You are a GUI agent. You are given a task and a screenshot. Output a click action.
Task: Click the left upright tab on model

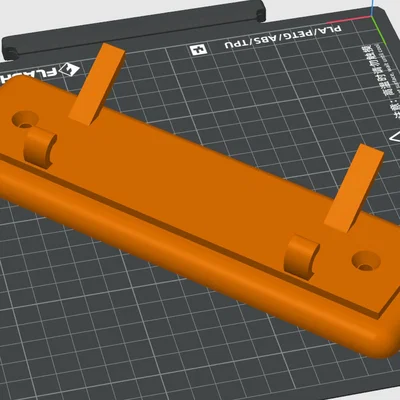97,84
